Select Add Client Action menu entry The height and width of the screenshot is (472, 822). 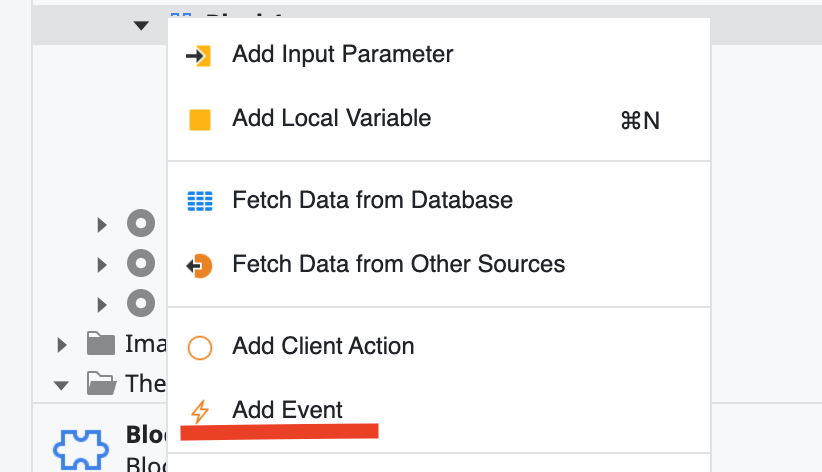click(x=323, y=347)
